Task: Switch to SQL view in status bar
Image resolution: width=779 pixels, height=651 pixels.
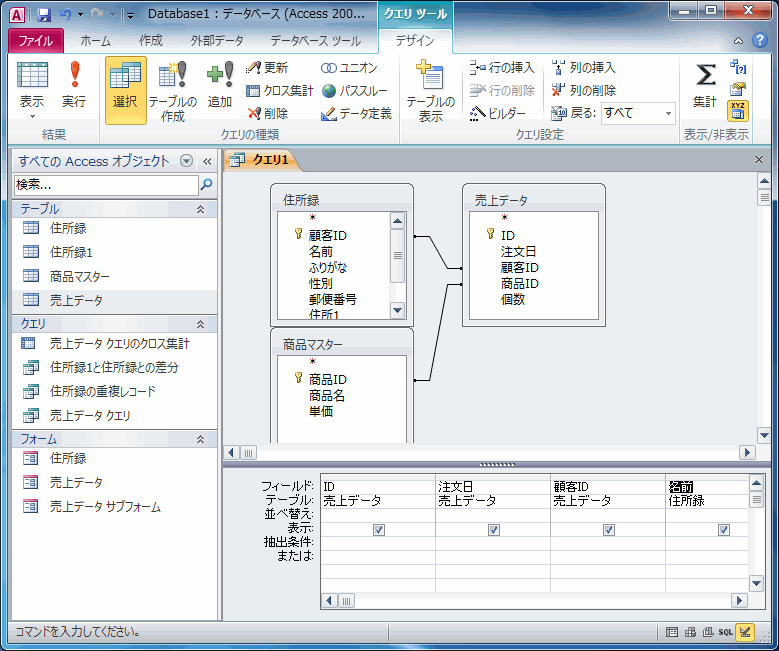Action: (725, 632)
